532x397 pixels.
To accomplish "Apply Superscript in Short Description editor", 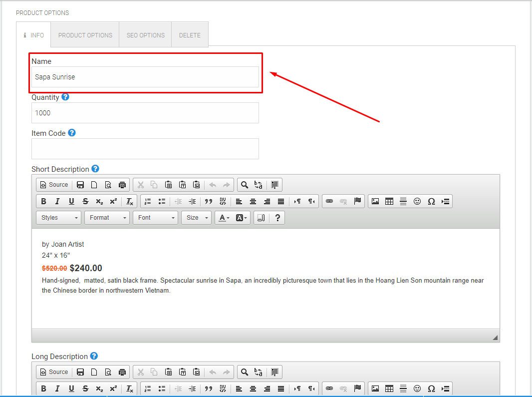I will [x=113, y=201].
